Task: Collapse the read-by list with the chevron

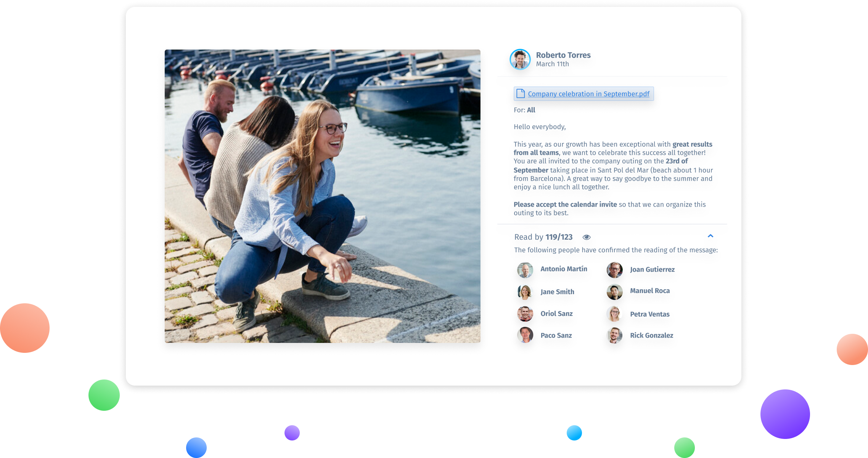Action: pos(710,236)
